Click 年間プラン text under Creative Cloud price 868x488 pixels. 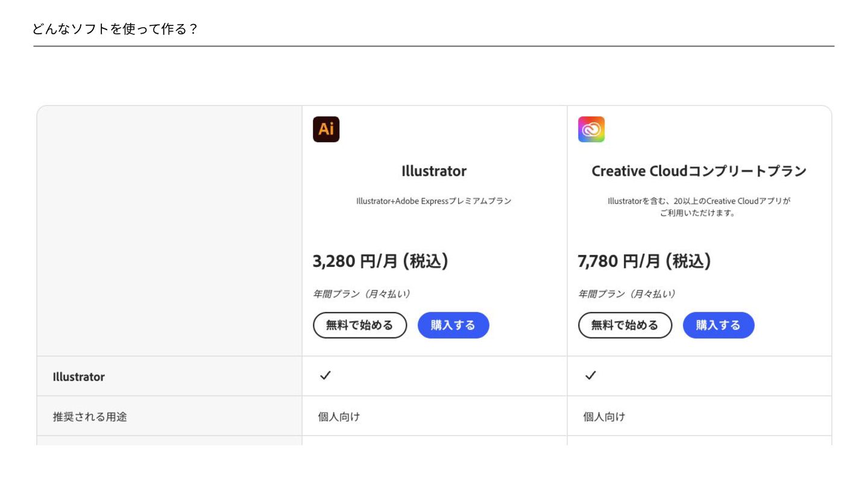(x=627, y=294)
